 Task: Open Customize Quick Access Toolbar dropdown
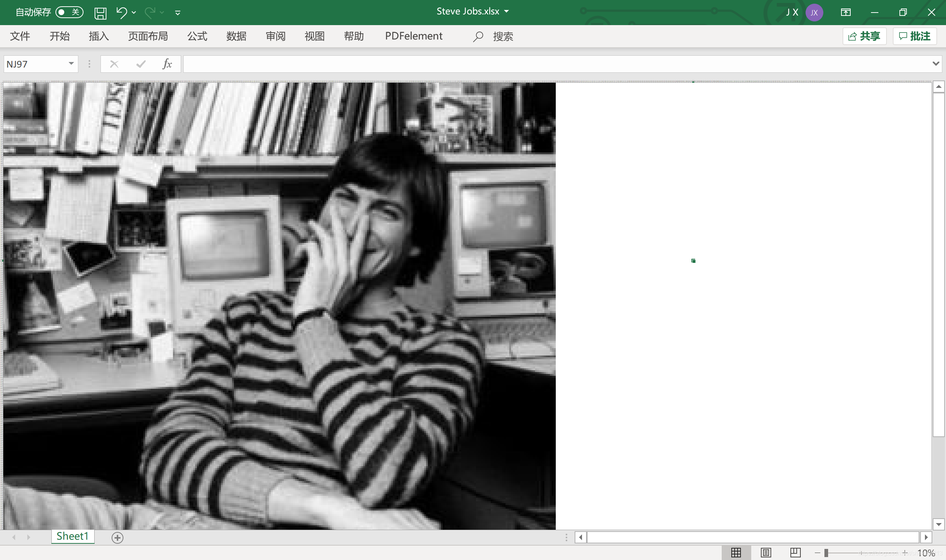[177, 13]
